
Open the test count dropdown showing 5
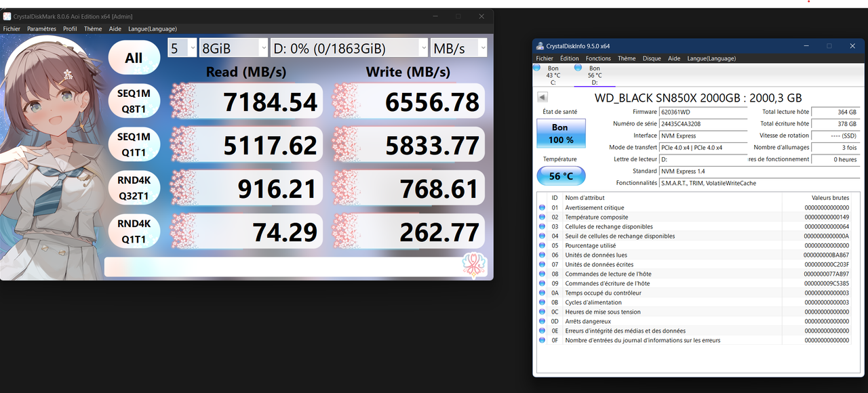[182, 47]
